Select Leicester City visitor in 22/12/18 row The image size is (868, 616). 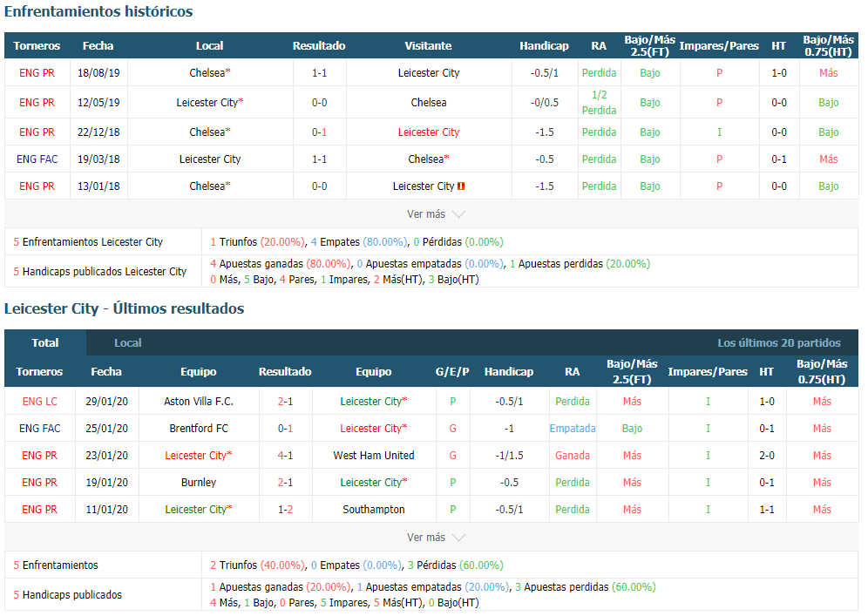click(429, 132)
